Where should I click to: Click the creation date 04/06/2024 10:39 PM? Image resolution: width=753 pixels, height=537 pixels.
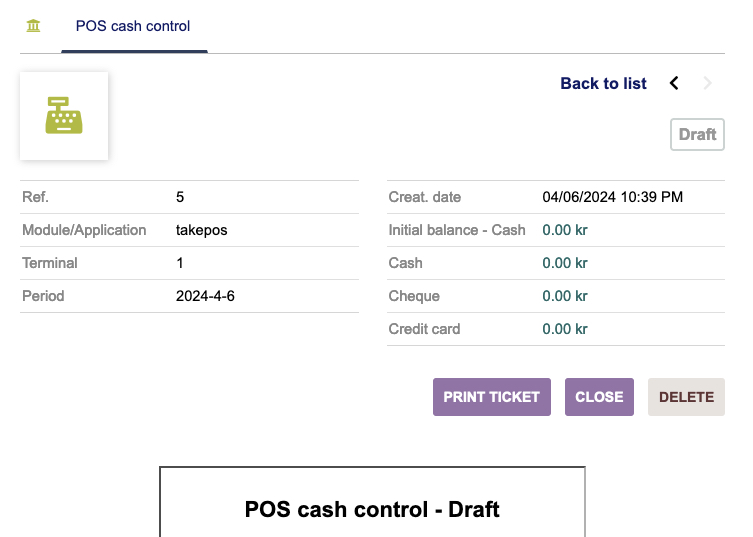click(612, 197)
